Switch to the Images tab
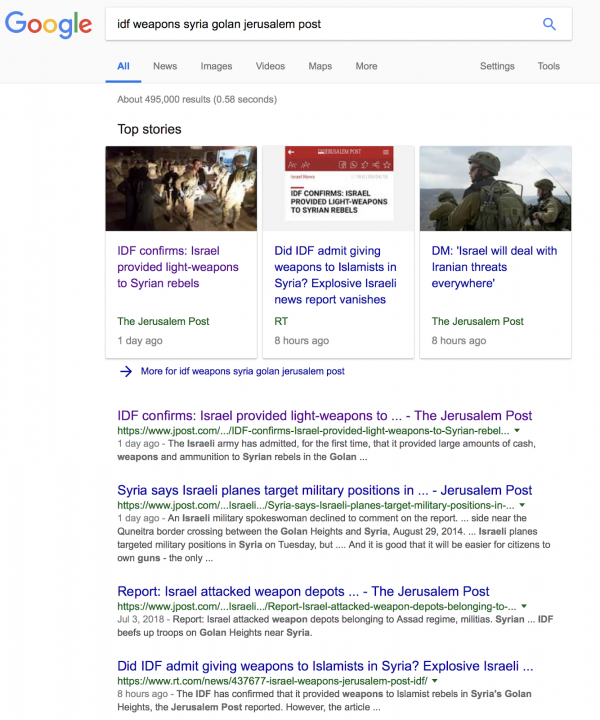Screen dimensions: 600x720 [216, 66]
